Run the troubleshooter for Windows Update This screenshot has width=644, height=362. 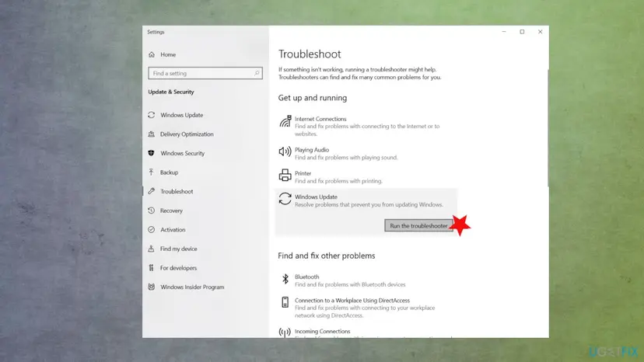418,226
